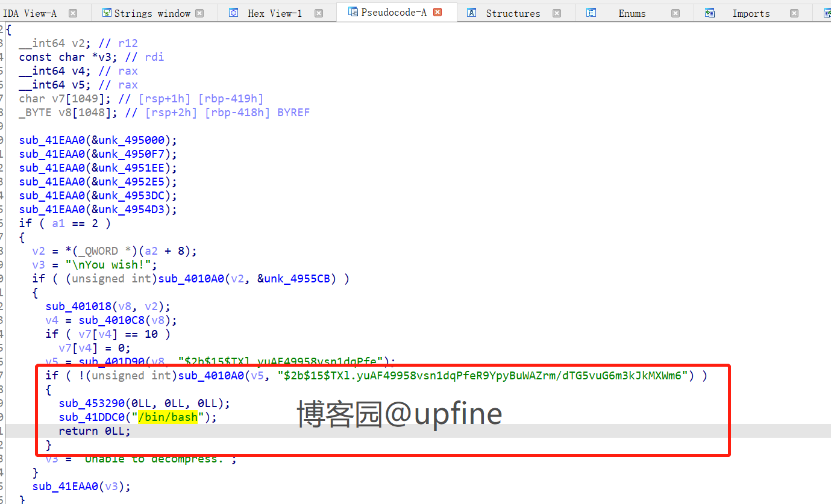Switch to the Enums tab

pyautogui.click(x=632, y=13)
